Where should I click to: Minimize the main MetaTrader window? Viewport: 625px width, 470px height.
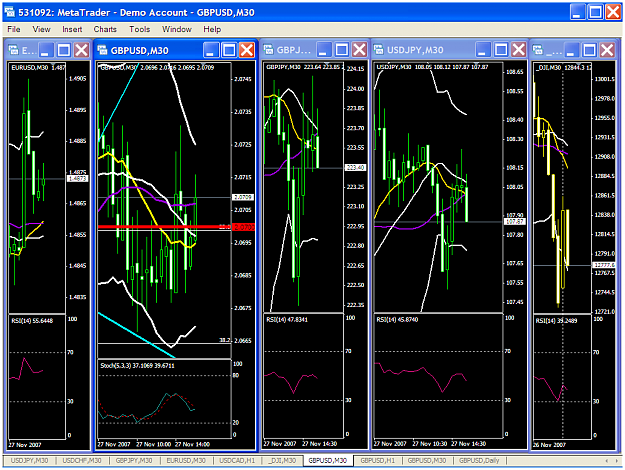pyautogui.click(x=577, y=12)
